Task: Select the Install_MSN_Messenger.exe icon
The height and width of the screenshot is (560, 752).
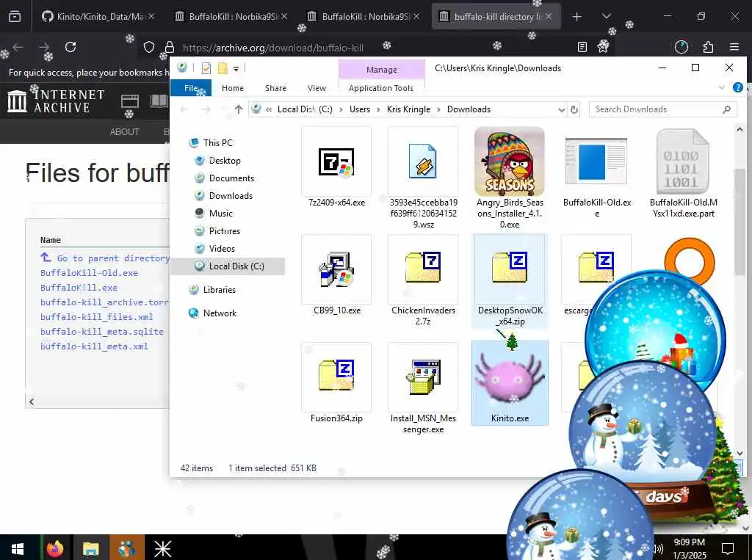Action: pyautogui.click(x=422, y=377)
